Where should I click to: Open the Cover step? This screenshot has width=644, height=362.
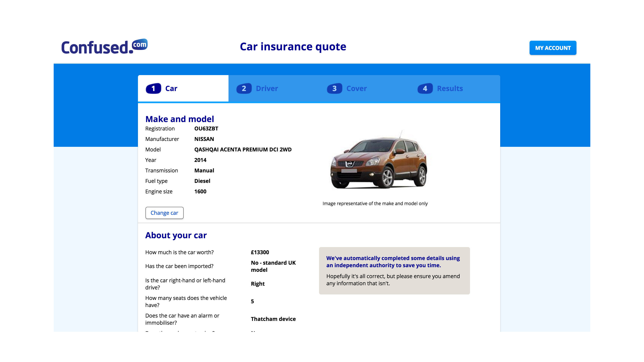pyautogui.click(x=356, y=88)
